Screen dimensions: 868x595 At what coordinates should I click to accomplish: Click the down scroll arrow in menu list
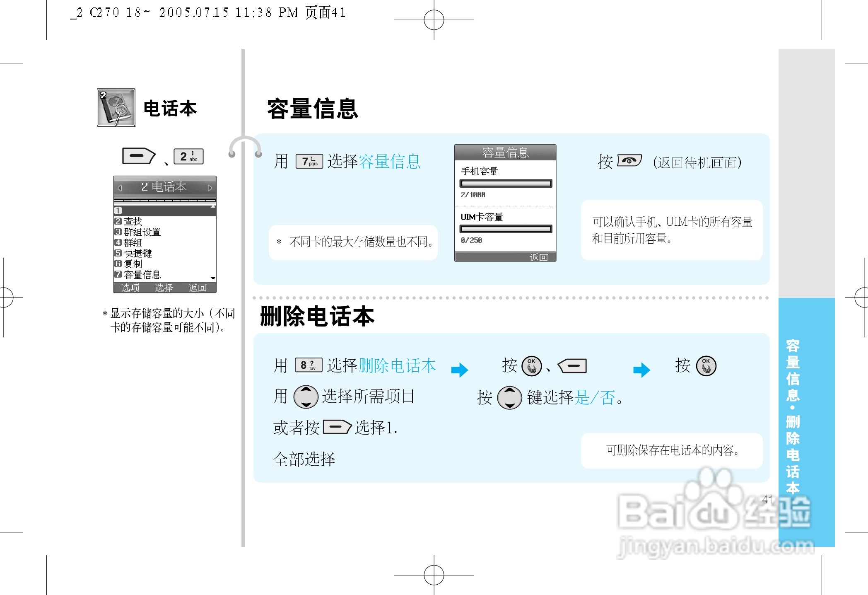pos(212,278)
